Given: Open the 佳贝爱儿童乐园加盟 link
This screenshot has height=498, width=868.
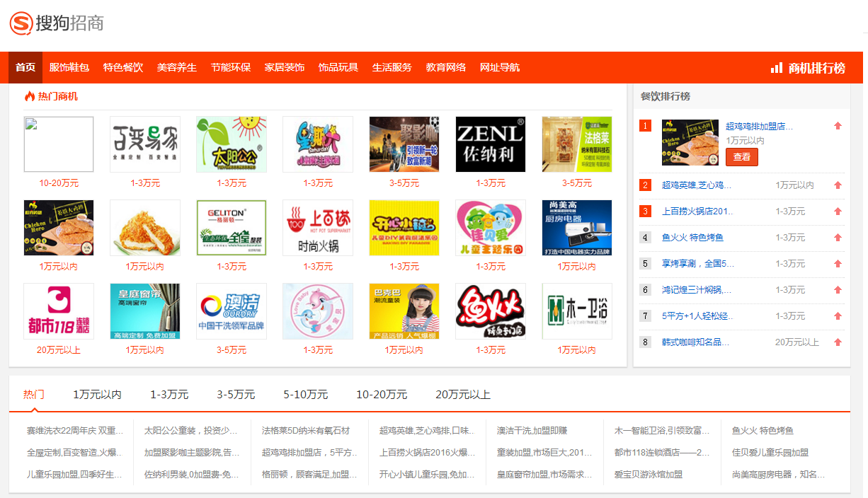Looking at the screenshot, I should tap(770, 452).
